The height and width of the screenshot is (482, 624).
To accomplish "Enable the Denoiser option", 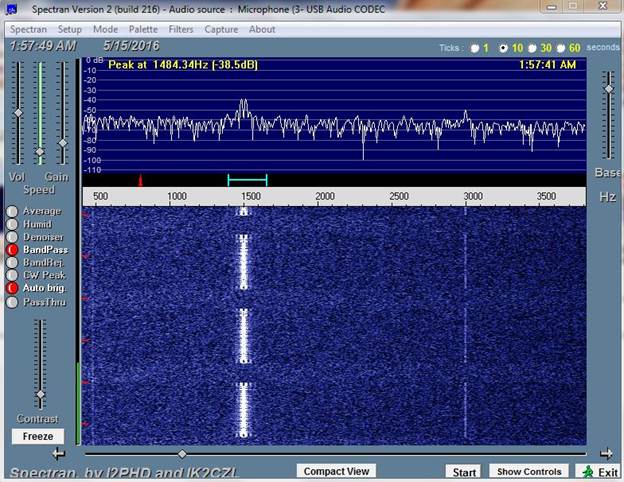I will tap(12, 237).
